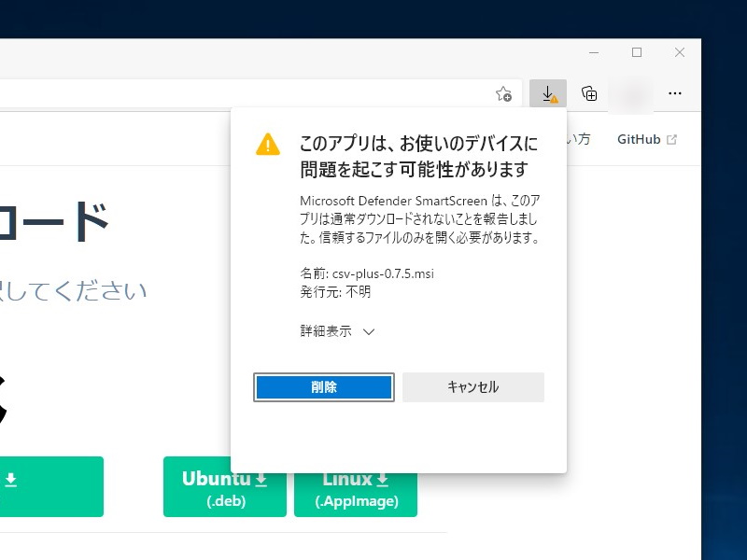This screenshot has height=560, width=747.
Task: Click the 削除 button to delete the file
Action: tap(322, 387)
